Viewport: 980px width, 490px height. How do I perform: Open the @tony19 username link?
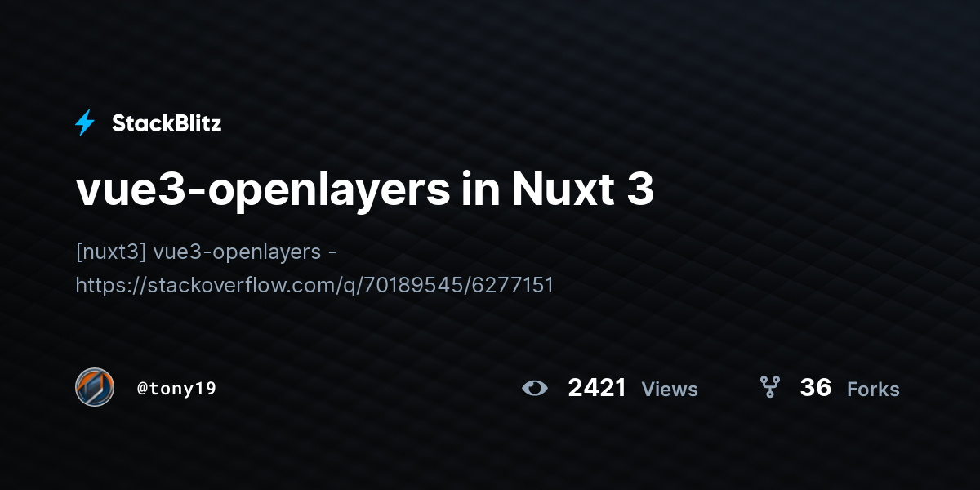pyautogui.click(x=176, y=389)
